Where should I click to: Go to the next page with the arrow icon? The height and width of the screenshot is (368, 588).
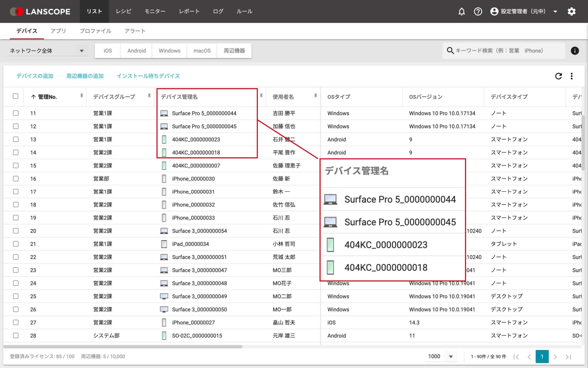(555, 356)
